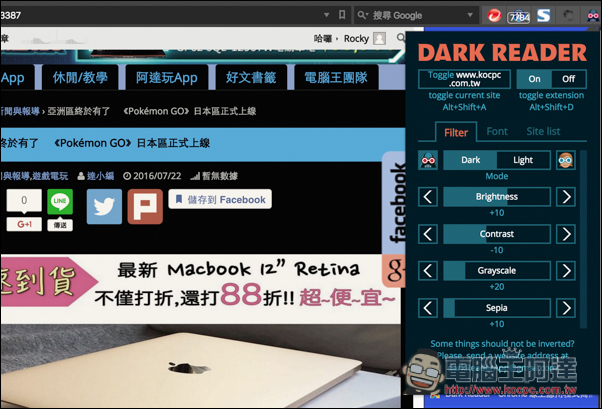
Task: Click the LINE share icon
Action: click(60, 202)
